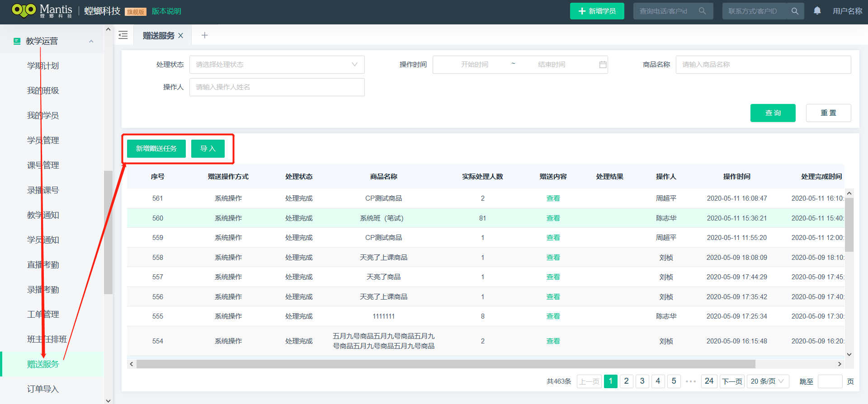Open 我的班级 in the sidebar
Image resolution: width=868 pixels, height=404 pixels.
[x=43, y=91]
